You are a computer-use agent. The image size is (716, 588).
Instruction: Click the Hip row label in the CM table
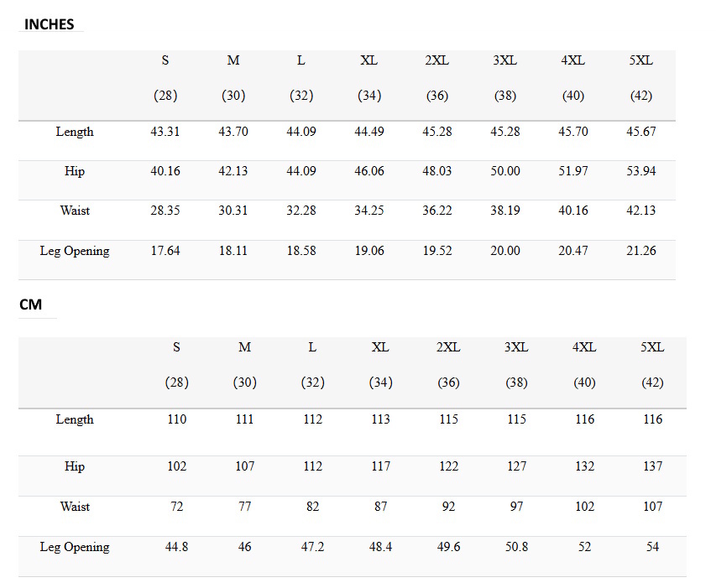click(75, 466)
